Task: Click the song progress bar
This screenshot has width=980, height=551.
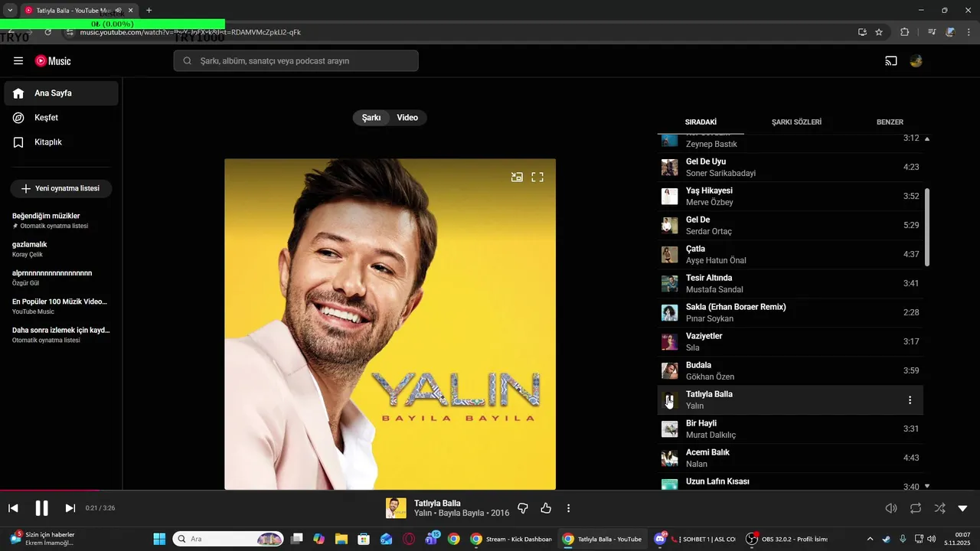Action: pos(490,491)
